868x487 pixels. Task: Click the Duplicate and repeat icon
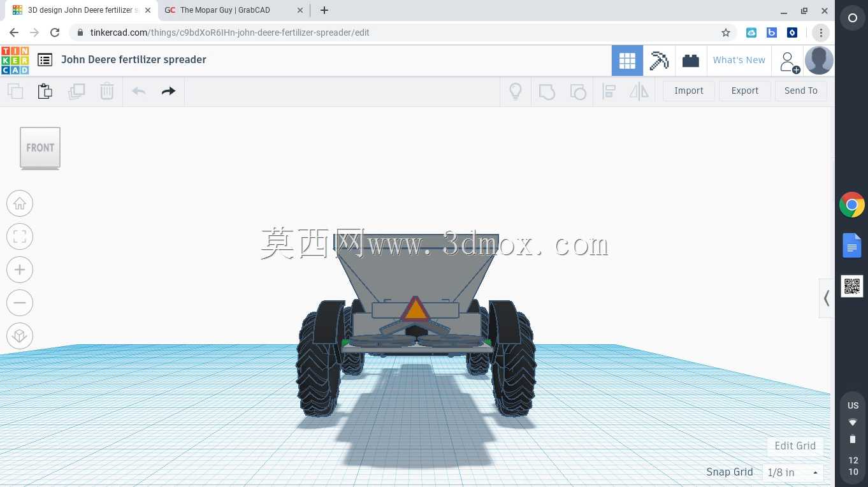pyautogui.click(x=76, y=91)
